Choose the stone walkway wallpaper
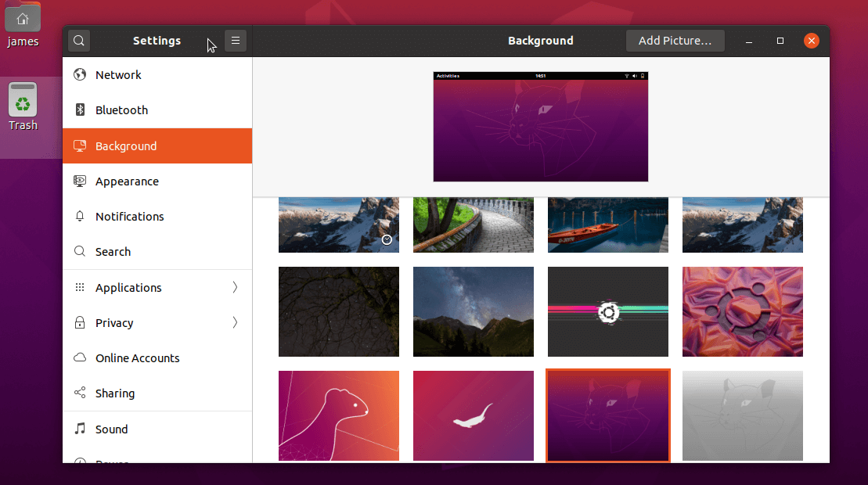868x485 pixels. (x=474, y=225)
